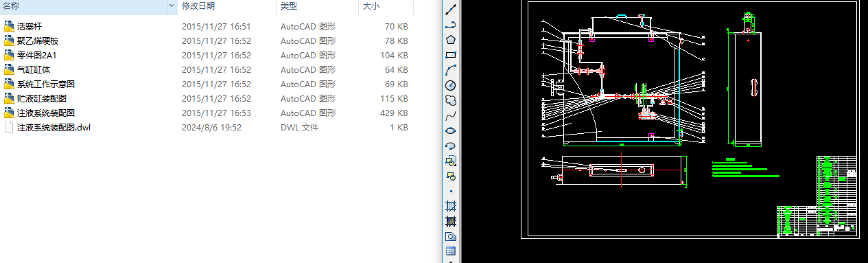Viewport: 868px width, 263px height.
Task: Click the 78 KB size cell
Action: coord(397,41)
